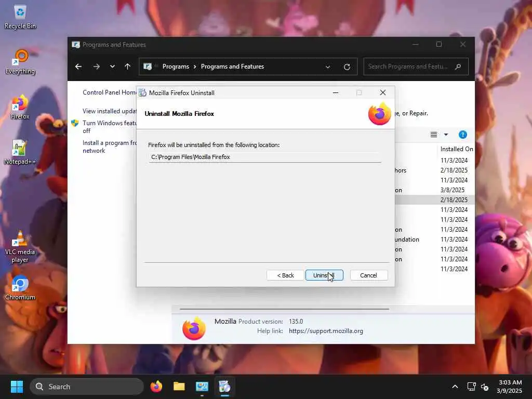This screenshot has height=399, width=532.
Task: Click the taskbar Search box
Action: click(87, 387)
